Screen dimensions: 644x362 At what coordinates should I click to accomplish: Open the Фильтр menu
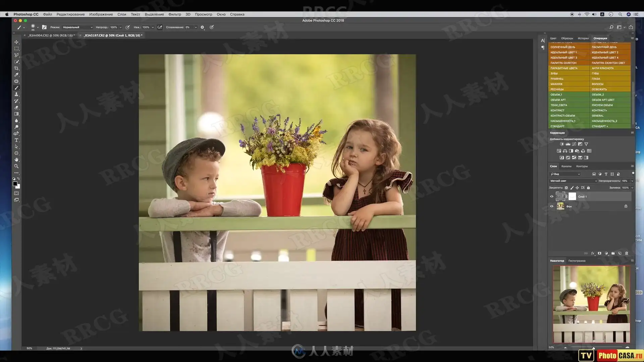174,14
